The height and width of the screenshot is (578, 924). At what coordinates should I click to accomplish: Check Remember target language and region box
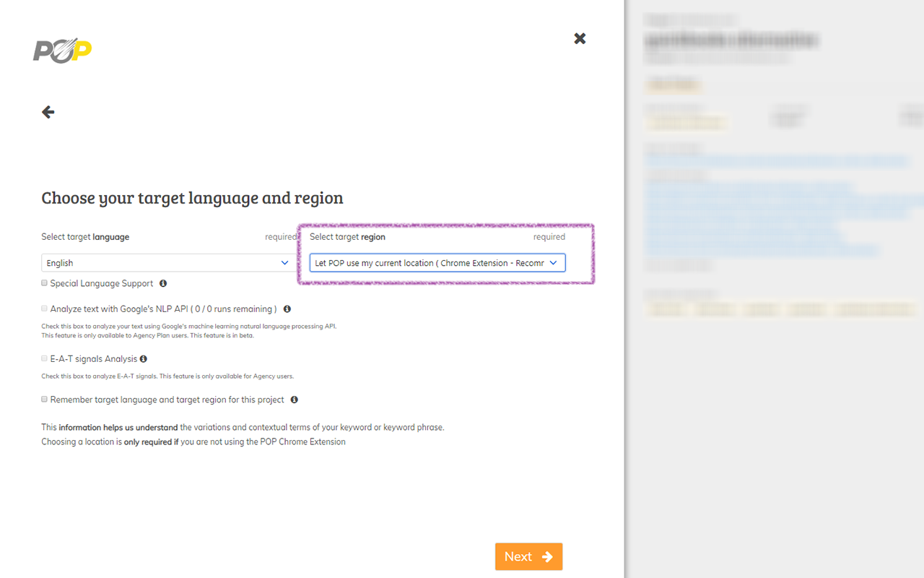[45, 400]
